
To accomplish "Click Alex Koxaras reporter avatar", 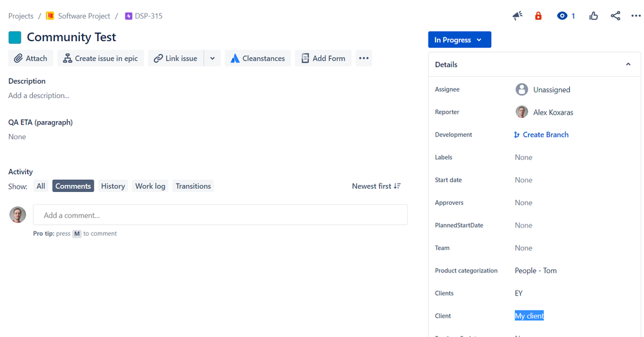I will click(x=521, y=112).
